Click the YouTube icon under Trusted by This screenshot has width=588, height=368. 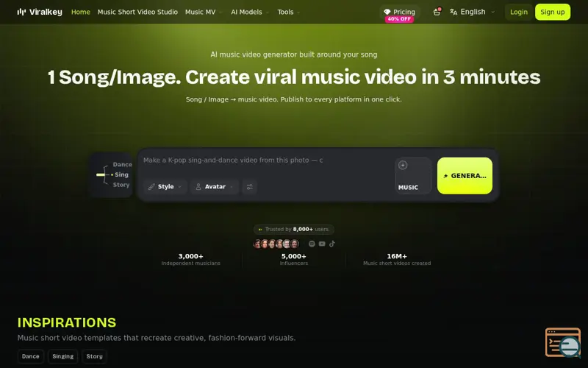pyautogui.click(x=322, y=244)
